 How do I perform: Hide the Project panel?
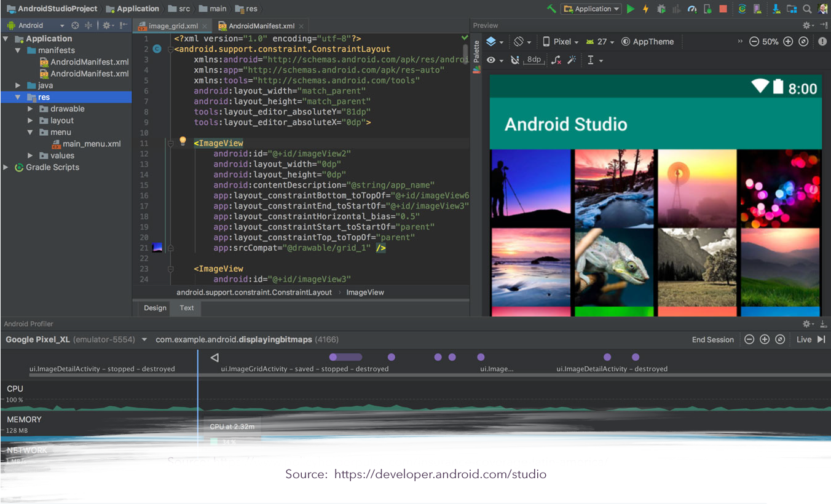click(x=124, y=25)
